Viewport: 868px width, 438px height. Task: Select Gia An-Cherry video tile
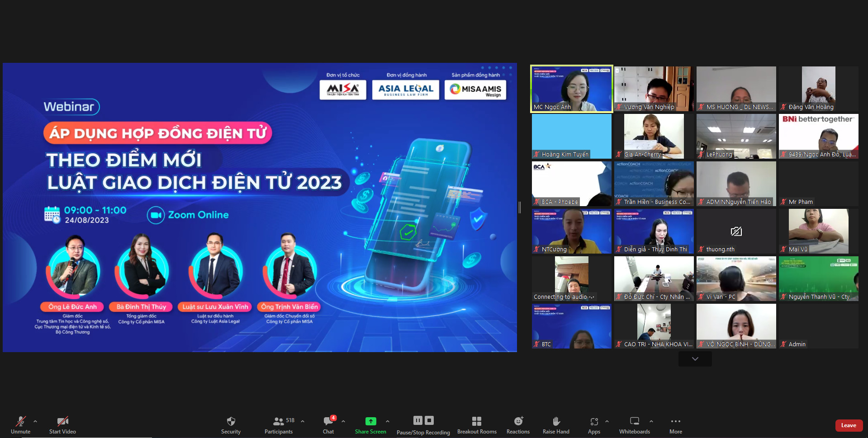[654, 136]
